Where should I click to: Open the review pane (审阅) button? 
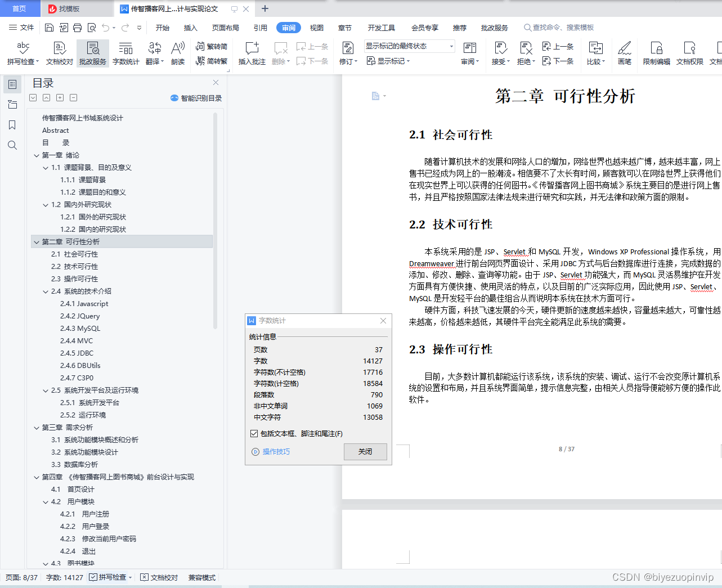click(470, 53)
